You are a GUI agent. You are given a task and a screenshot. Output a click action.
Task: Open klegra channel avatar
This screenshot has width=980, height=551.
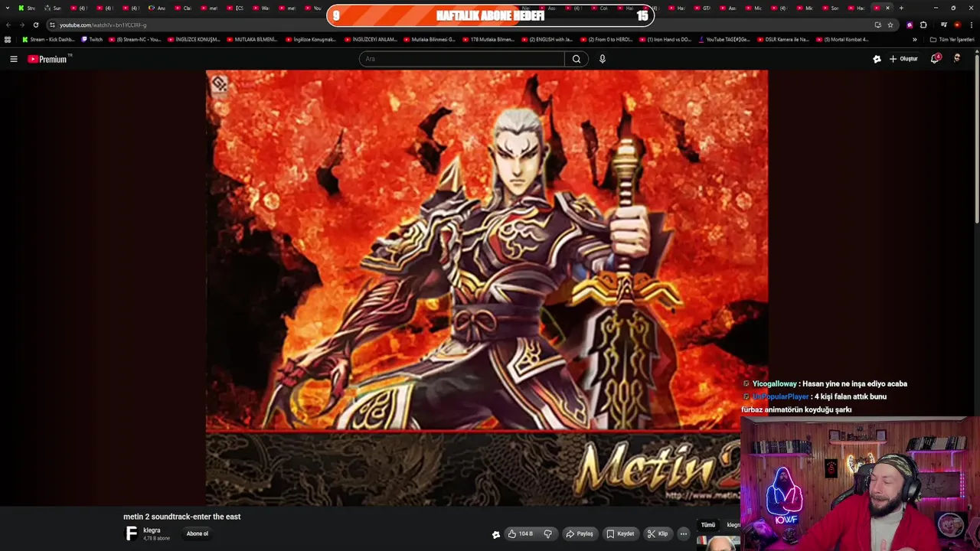(132, 533)
